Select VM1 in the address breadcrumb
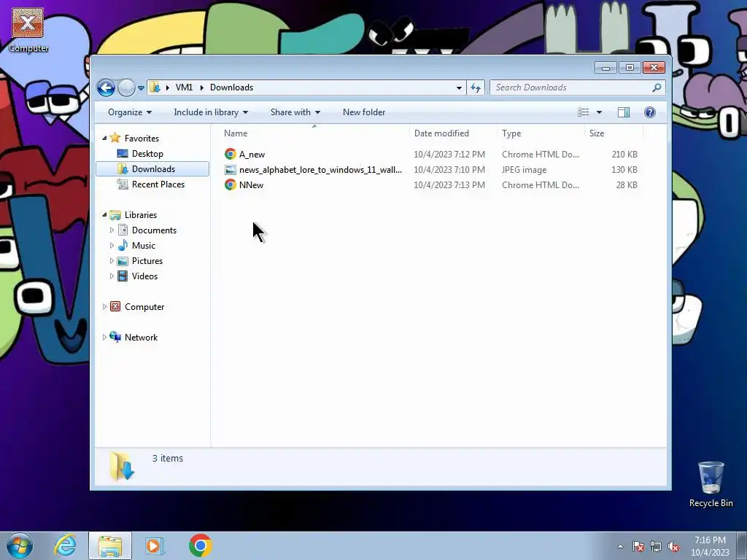 (x=184, y=87)
